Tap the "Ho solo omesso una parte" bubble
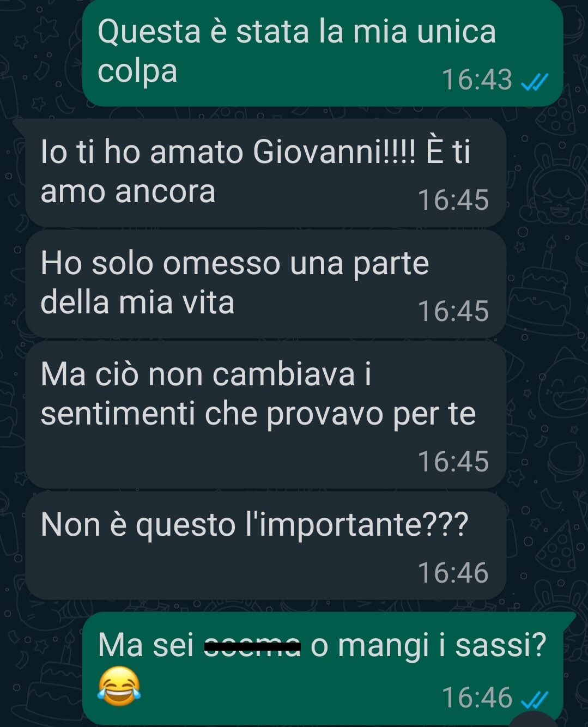This screenshot has height=727, width=588. [266, 283]
